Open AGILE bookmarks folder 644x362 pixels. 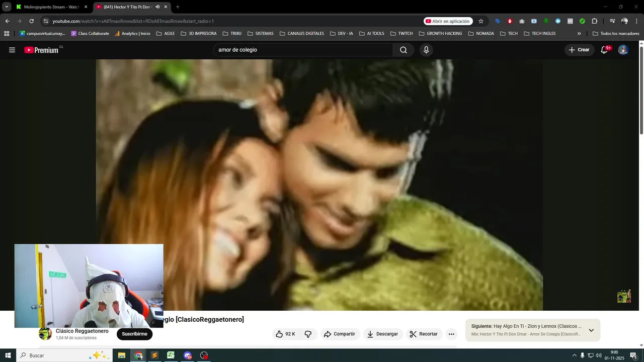click(x=166, y=34)
